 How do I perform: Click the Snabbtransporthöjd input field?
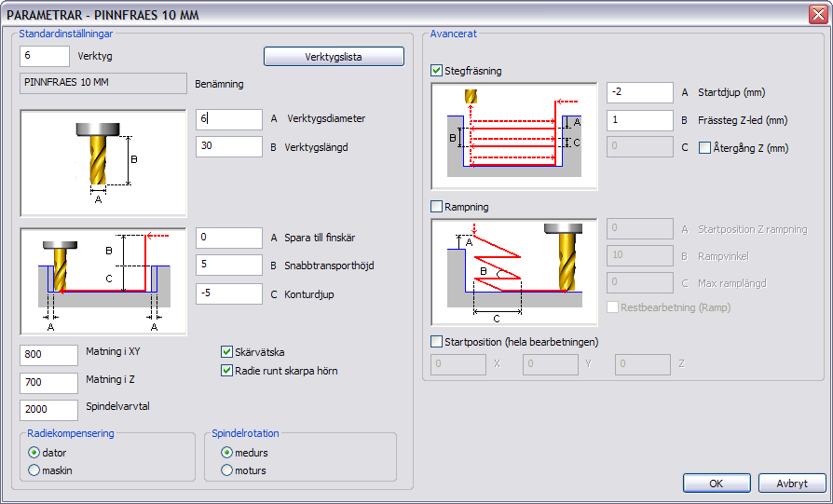[229, 265]
